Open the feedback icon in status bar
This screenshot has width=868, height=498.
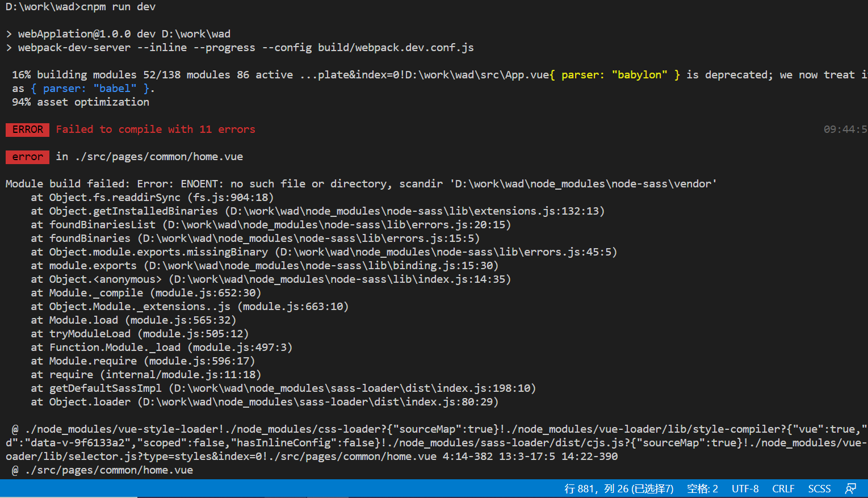click(x=850, y=488)
